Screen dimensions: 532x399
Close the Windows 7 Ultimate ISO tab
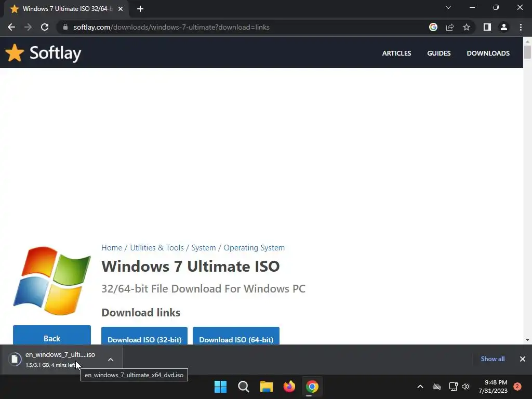pos(121,9)
